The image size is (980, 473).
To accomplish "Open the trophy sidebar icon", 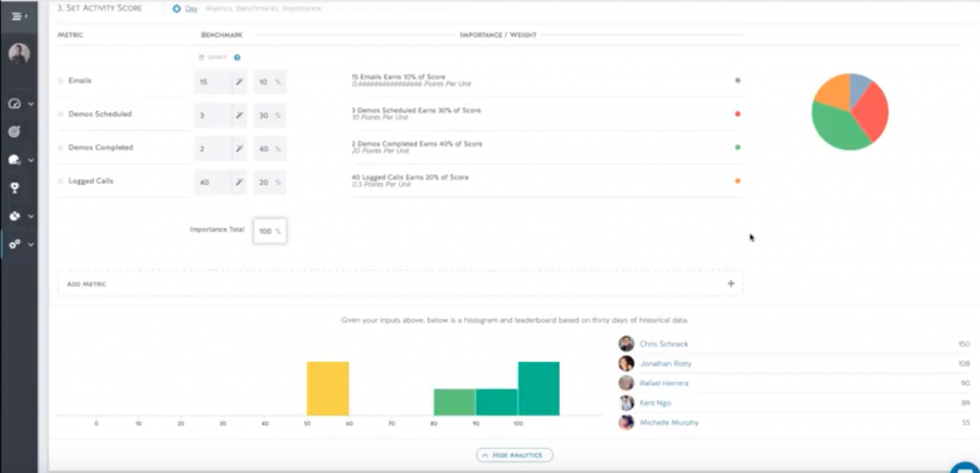I will point(15,189).
